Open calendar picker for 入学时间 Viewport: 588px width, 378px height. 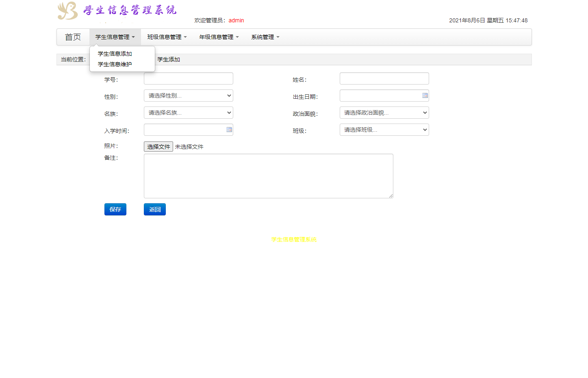pyautogui.click(x=229, y=130)
